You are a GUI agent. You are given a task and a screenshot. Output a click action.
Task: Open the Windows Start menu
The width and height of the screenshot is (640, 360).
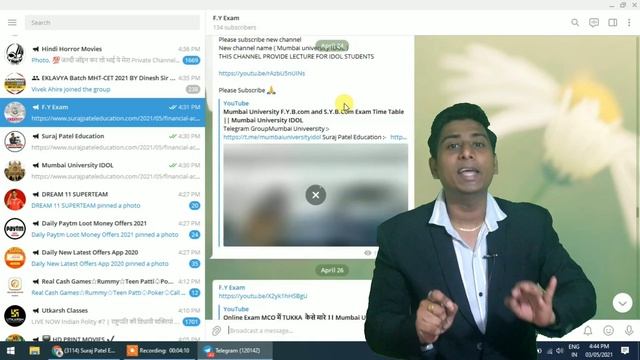pos(11,351)
